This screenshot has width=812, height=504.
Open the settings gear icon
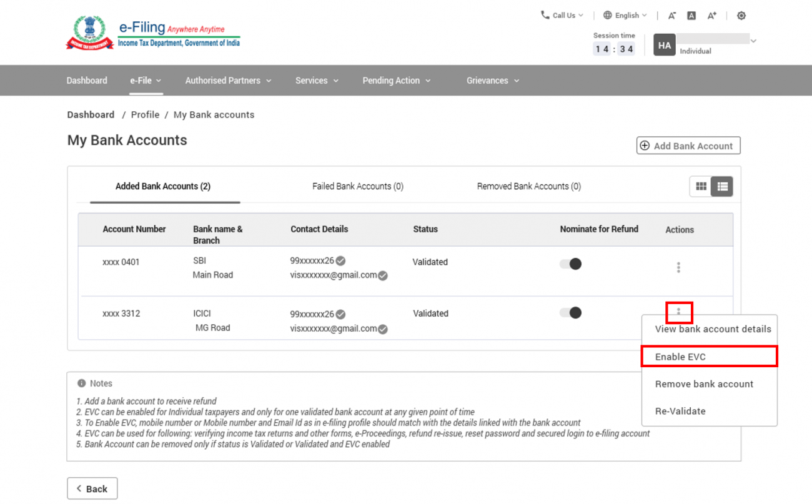(741, 15)
